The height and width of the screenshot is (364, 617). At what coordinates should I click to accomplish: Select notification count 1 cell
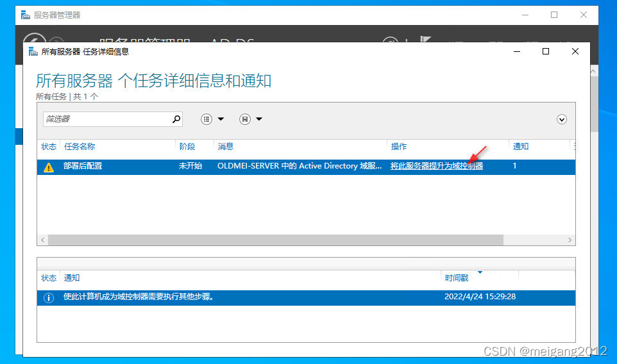514,166
